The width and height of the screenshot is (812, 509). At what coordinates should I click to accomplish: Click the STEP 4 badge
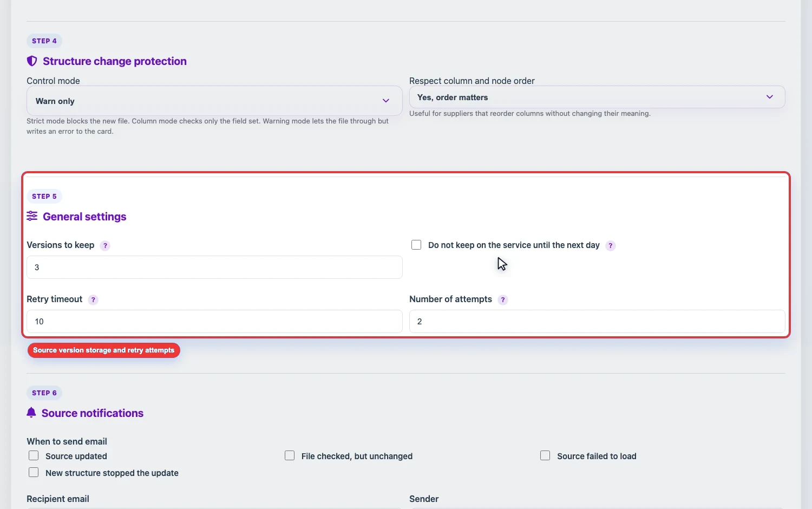44,41
